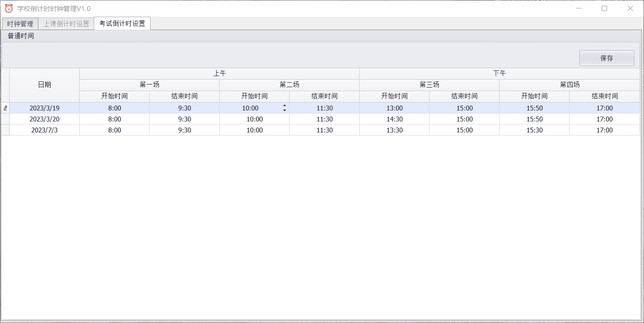Click 15:30 fourth session start in 2023/7/3 row
Image resolution: width=644 pixels, height=323 pixels.
coord(534,130)
